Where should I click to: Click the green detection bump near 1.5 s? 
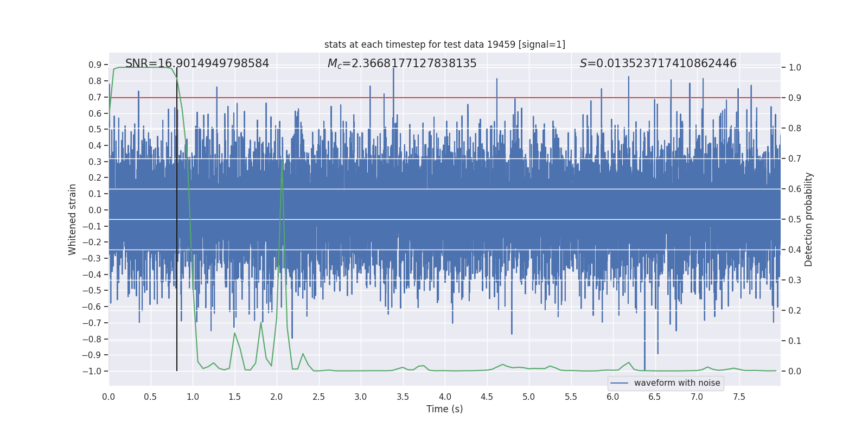point(235,334)
